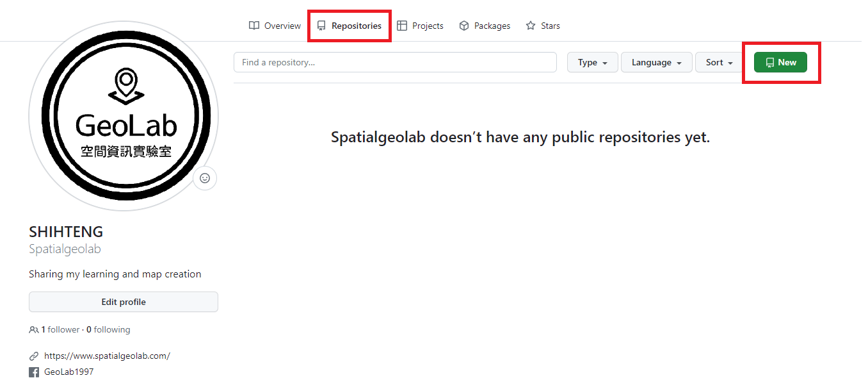Click the Packages cube icon

coord(464,26)
